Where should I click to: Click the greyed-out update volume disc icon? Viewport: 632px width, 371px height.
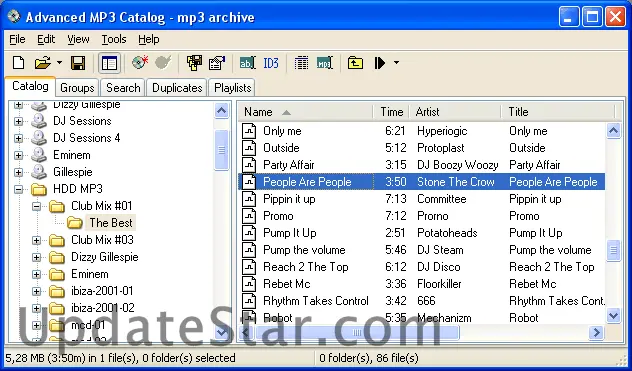pyautogui.click(x=163, y=63)
